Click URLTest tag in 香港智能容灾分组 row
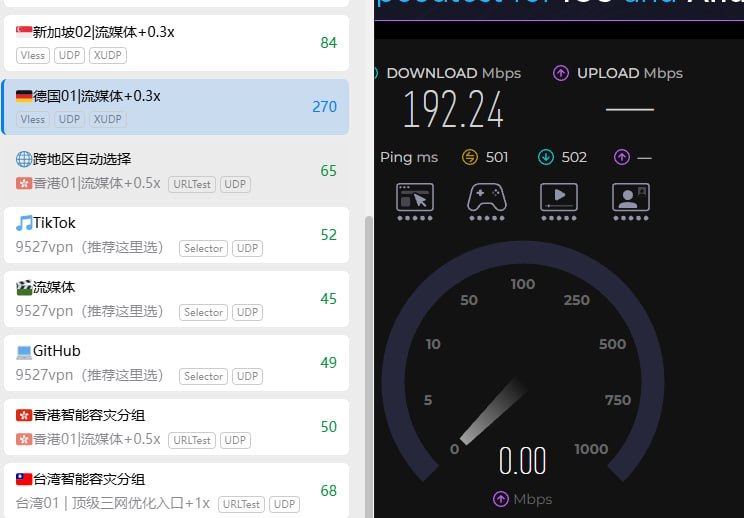 192,441
